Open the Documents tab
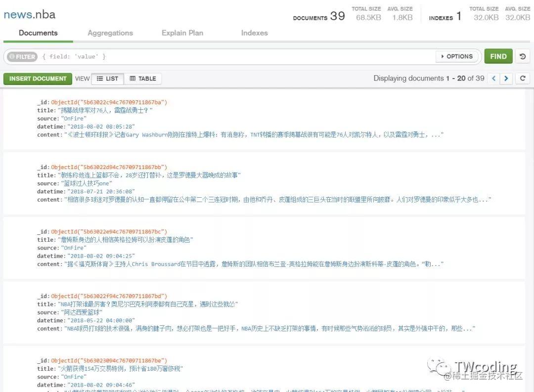Viewport: 534px width, 392px height. coord(38,33)
